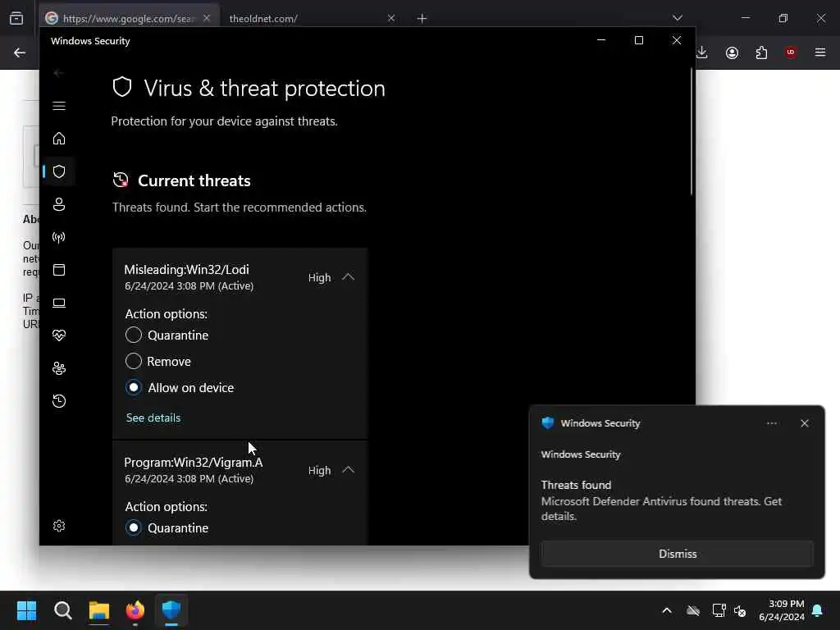Switch to the theoldnet.com tab
This screenshot has width=840, height=630.
tap(309, 18)
